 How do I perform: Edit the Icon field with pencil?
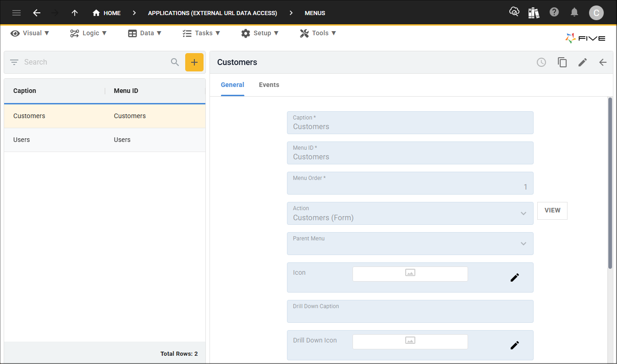point(515,277)
